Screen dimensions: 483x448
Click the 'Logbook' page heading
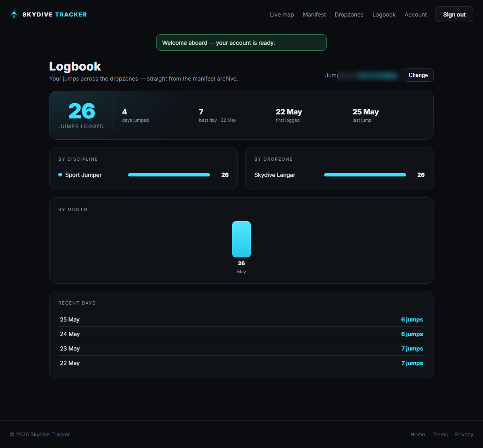coord(75,66)
